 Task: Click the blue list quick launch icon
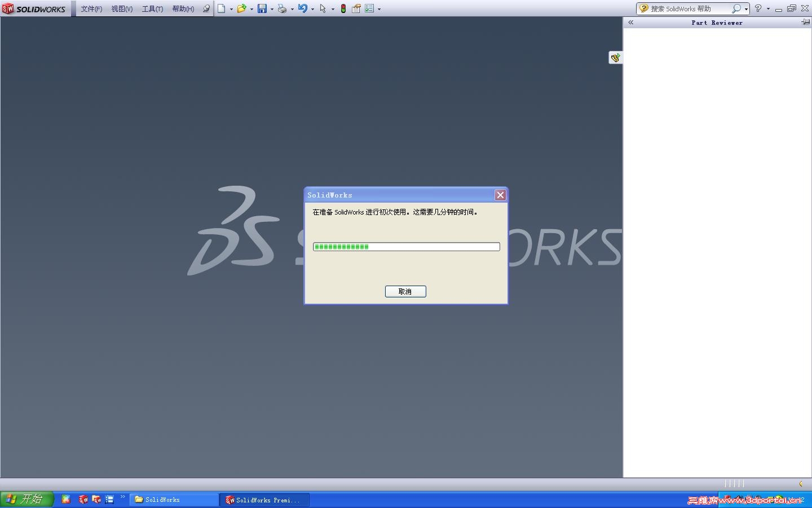tap(109, 500)
